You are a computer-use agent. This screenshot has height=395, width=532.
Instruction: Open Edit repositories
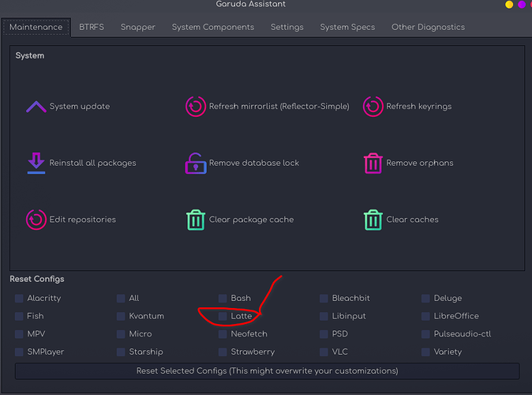click(82, 220)
